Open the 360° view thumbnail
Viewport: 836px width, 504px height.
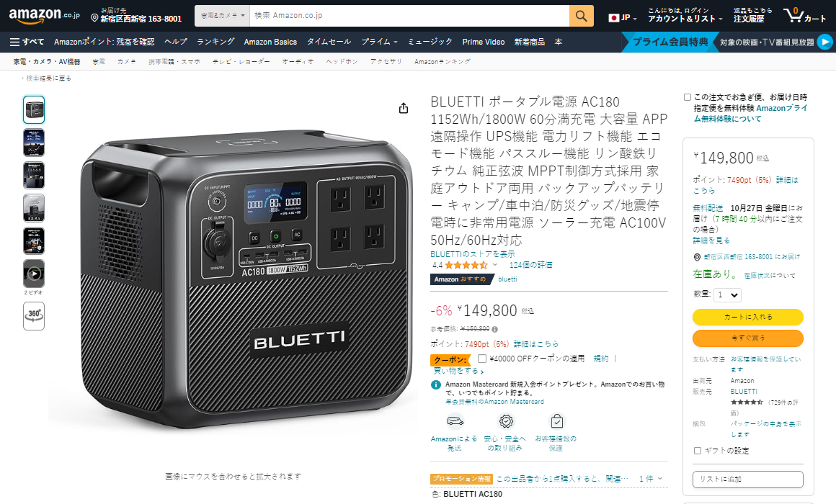[x=34, y=316]
